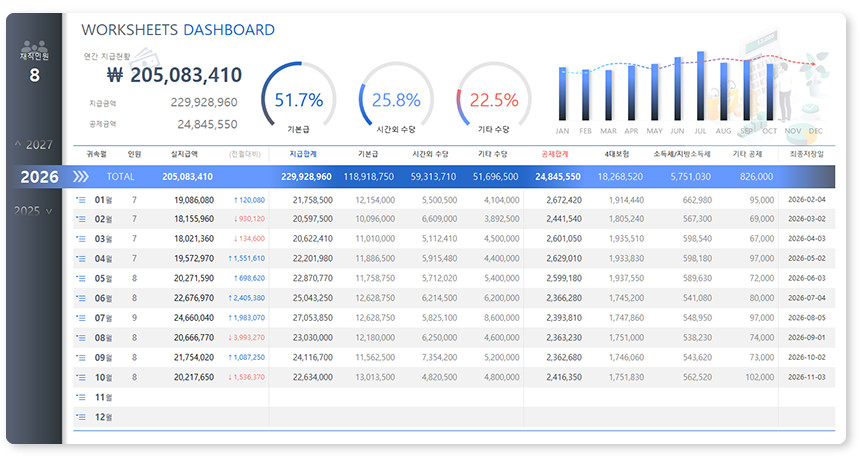Go down to year 2025

pos(34,211)
